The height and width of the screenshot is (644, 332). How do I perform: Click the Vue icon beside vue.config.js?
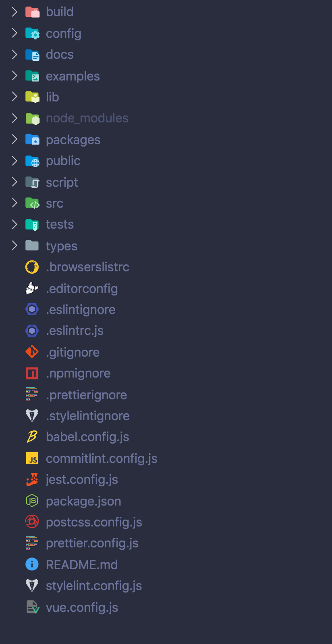tap(33, 607)
